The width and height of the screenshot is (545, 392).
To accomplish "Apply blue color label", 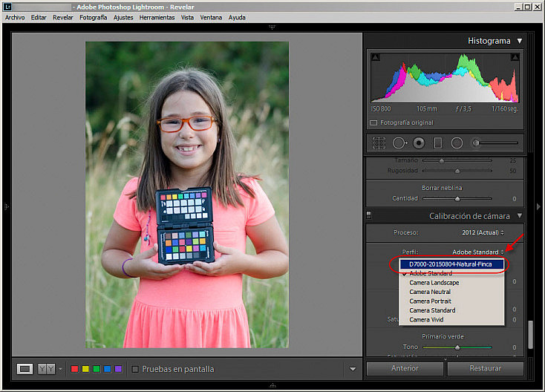I will click(108, 369).
